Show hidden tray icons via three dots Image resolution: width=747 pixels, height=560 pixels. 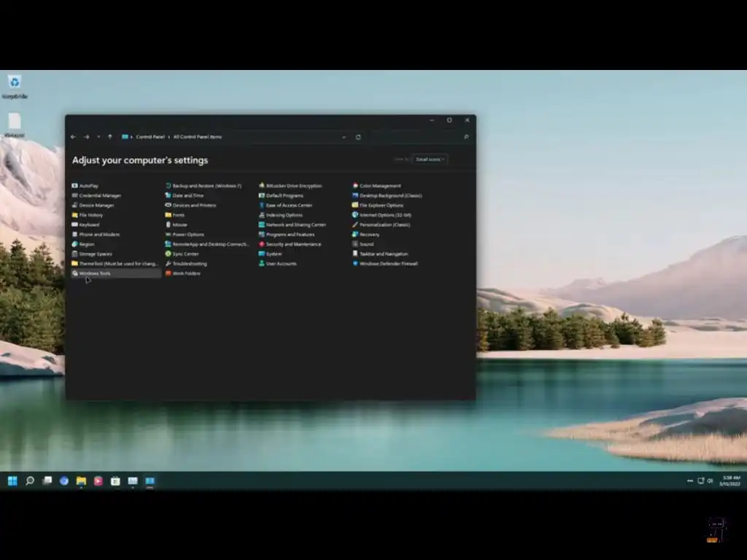coord(690,481)
